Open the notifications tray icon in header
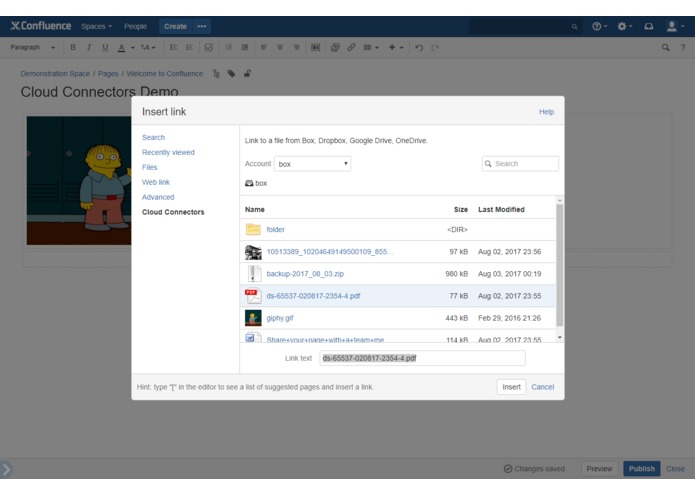Screen dimensions: 695x494 click(x=649, y=27)
